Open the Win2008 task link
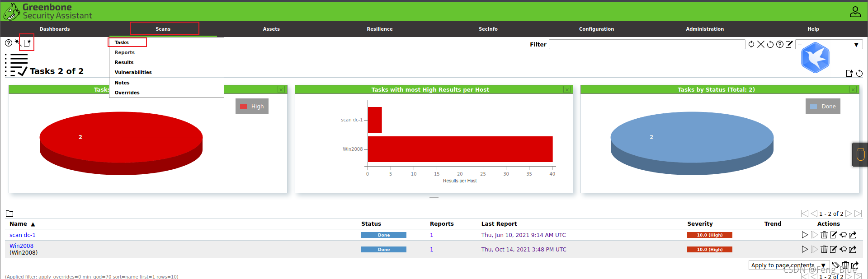This screenshot has width=868, height=279. (x=21, y=246)
